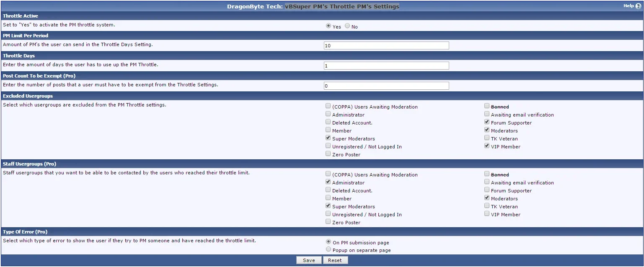This screenshot has width=644, height=267.
Task: Enable TK Veteran in Staff Usergroups
Action: [487, 206]
